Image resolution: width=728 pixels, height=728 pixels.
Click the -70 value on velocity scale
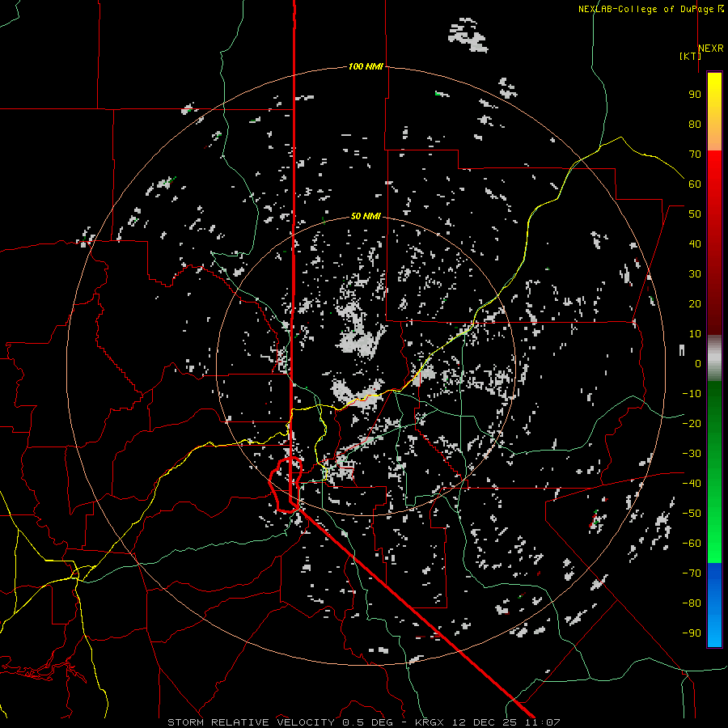pos(692,574)
